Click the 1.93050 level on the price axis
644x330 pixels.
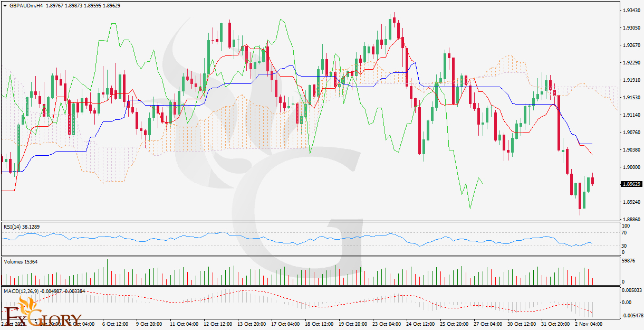click(x=631, y=27)
